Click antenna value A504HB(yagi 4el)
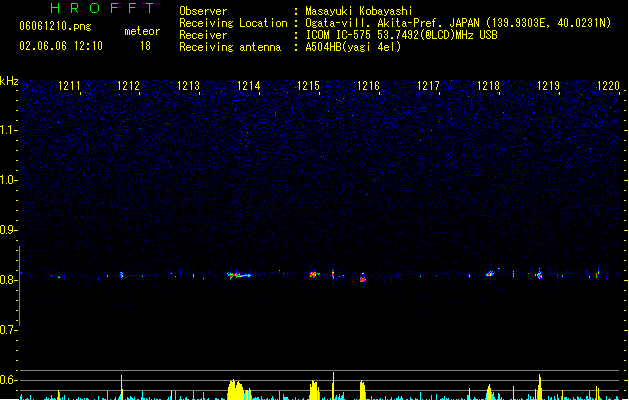This screenshot has width=629, height=400. point(353,47)
